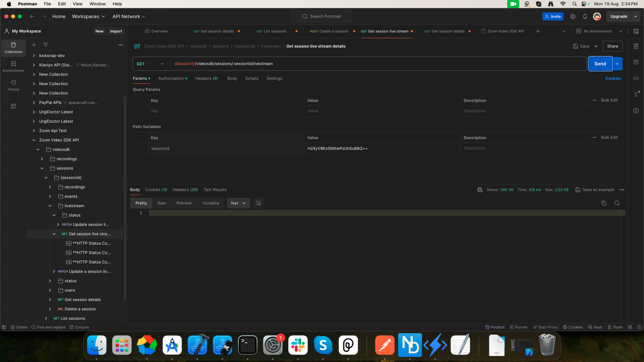Open the History sidebar panel
This screenshot has width=644, height=362.
[x=13, y=85]
